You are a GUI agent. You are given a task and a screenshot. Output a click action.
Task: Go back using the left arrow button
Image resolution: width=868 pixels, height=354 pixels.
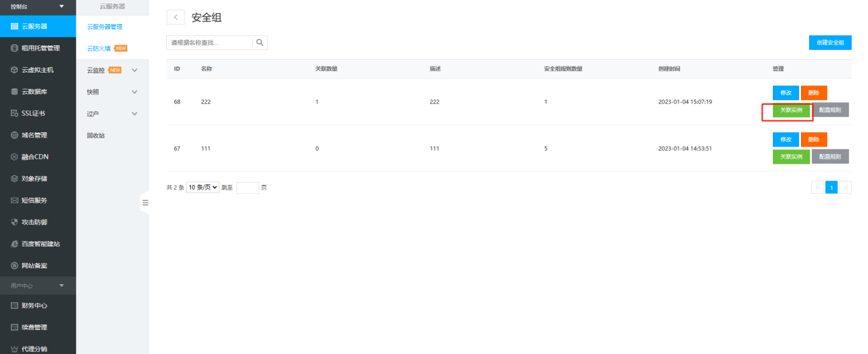pyautogui.click(x=176, y=18)
